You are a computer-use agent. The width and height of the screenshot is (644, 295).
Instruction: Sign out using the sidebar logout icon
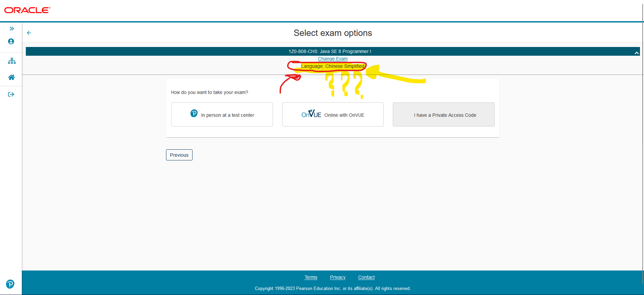pyautogui.click(x=11, y=94)
